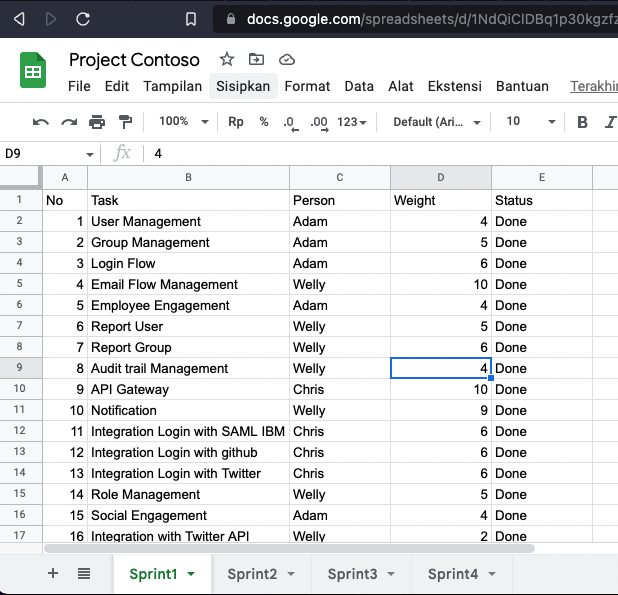Screen dimensions: 618x595
Task: Select the paint format roller tool
Action: (125, 122)
